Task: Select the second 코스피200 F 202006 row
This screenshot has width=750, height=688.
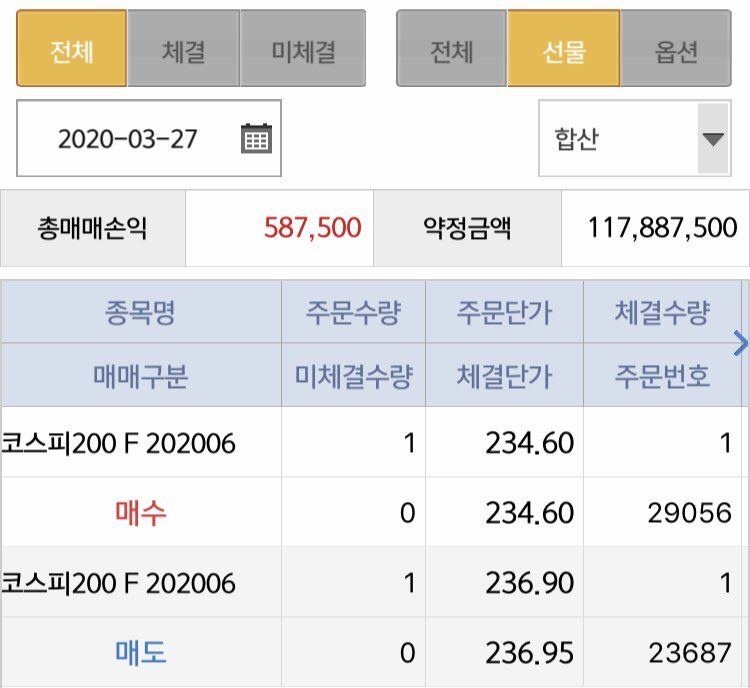Action: click(x=120, y=582)
